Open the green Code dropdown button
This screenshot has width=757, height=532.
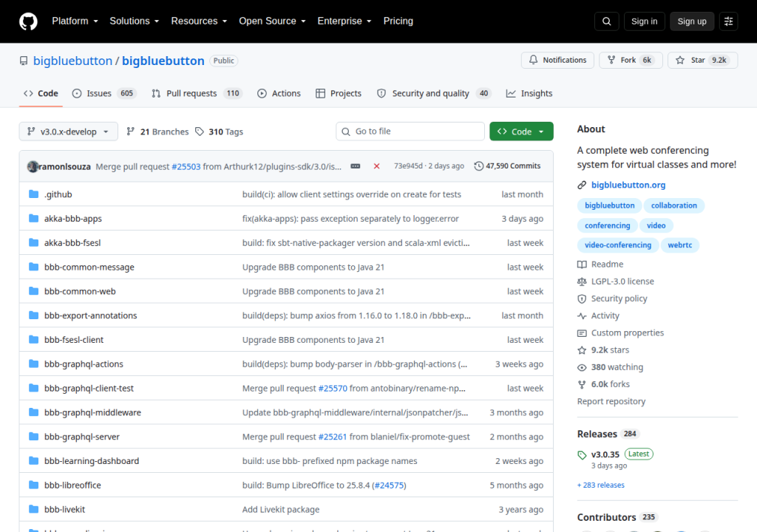coord(521,132)
